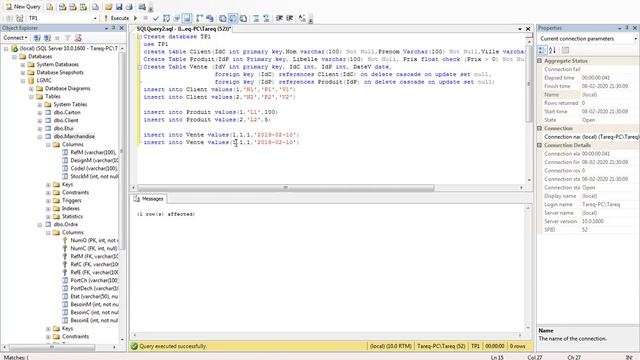
Task: Click 'Tareq-PC\Tareq (52)' in the status bar
Action: pyautogui.click(x=441, y=346)
